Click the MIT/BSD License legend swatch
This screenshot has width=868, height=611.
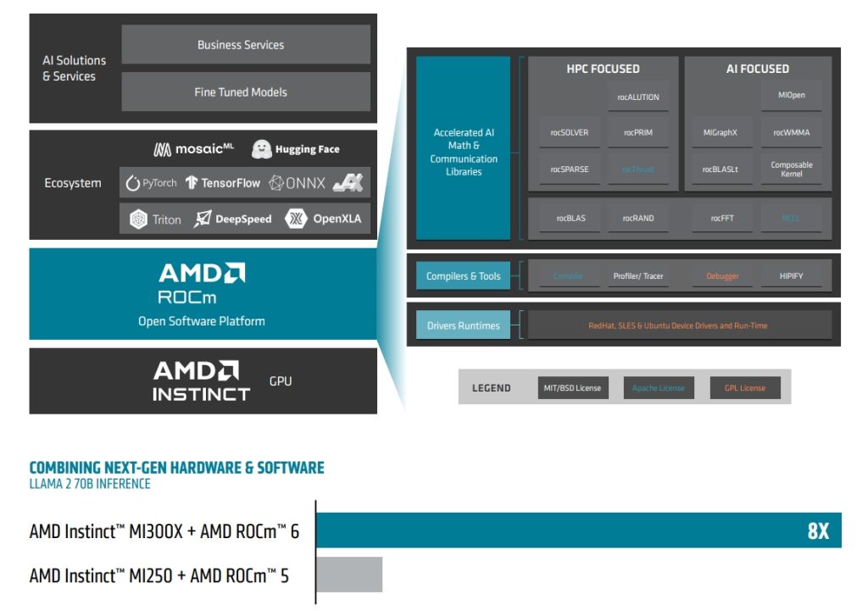coord(571,388)
